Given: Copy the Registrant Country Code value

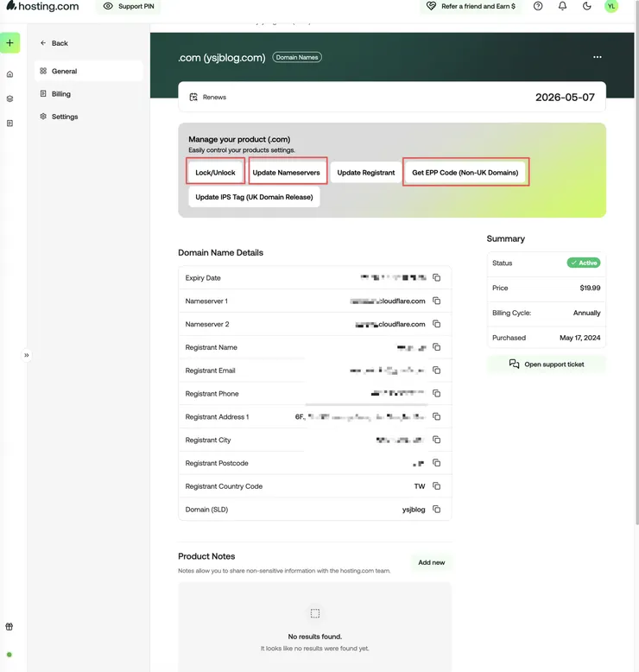Looking at the screenshot, I should tap(436, 486).
